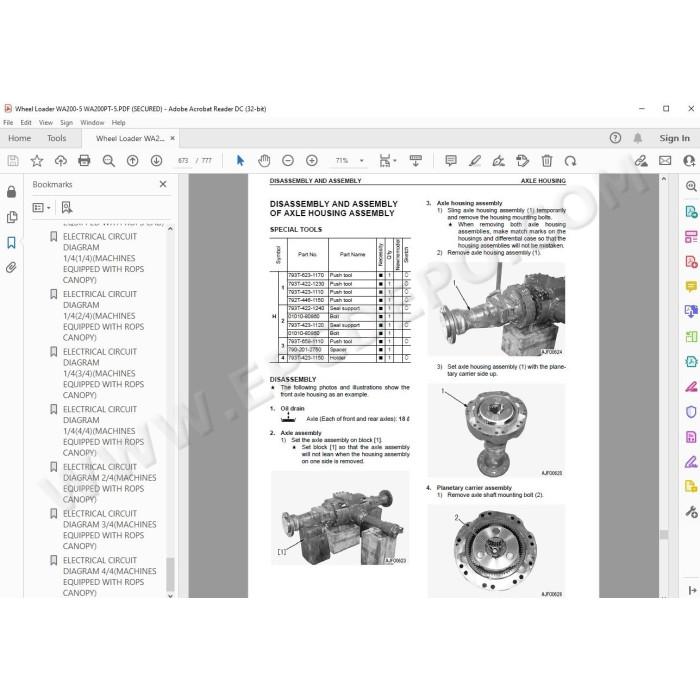The height and width of the screenshot is (700, 700).
Task: Collapse the right tools pane arrow
Action: tap(692, 591)
